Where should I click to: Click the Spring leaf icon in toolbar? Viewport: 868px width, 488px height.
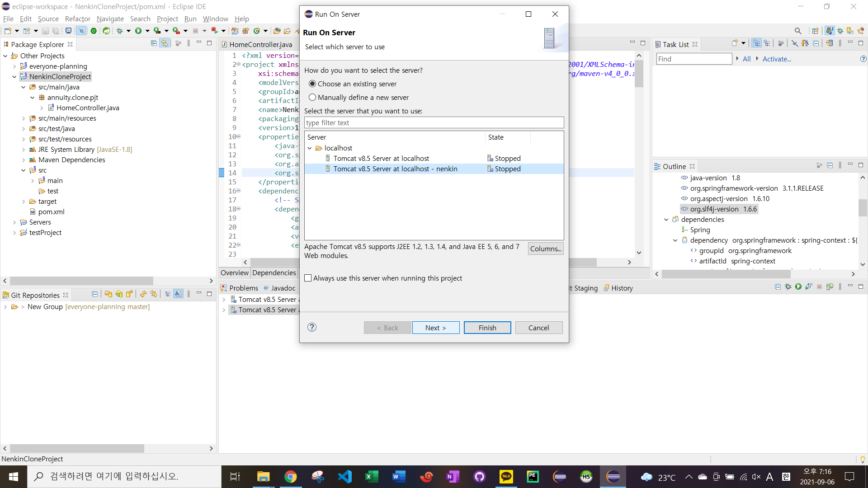[106, 31]
